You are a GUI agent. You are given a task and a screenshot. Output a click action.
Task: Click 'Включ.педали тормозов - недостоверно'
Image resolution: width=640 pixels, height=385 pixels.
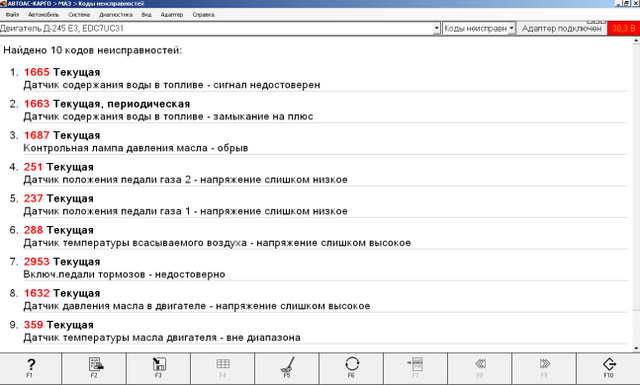pos(124,274)
